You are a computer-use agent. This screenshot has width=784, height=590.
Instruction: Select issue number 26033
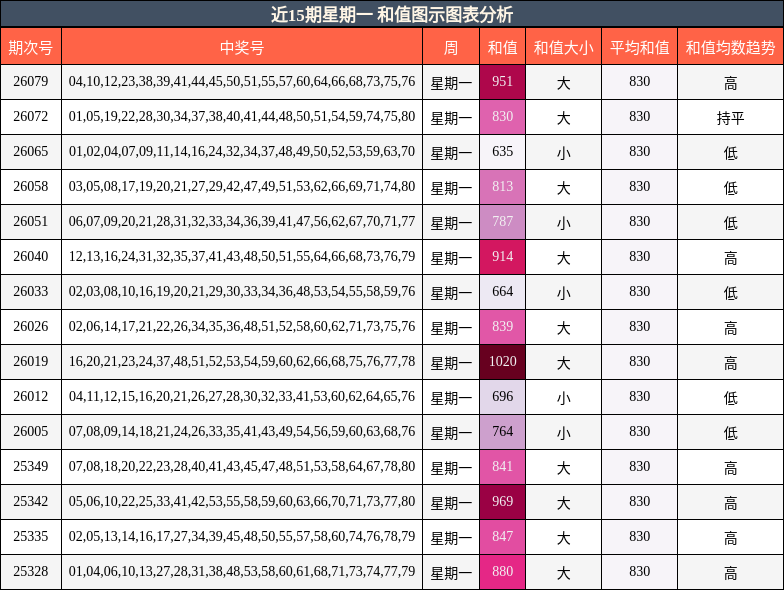[x=30, y=292]
